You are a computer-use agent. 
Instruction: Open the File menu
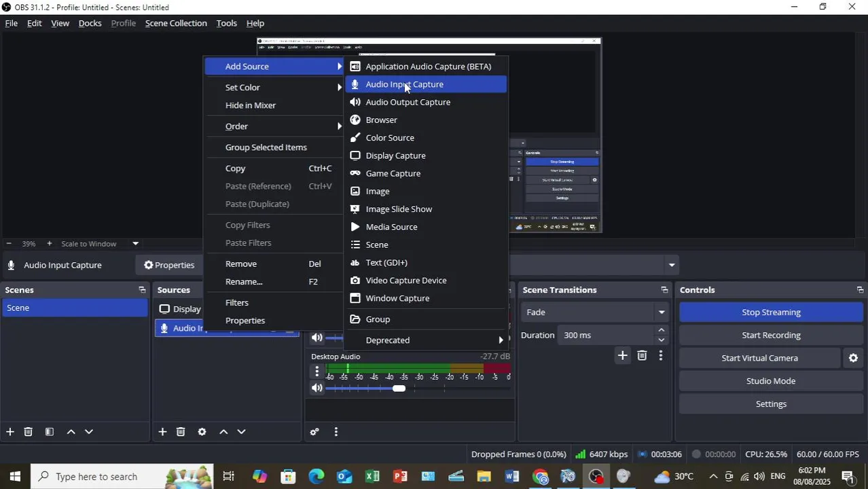point(12,23)
